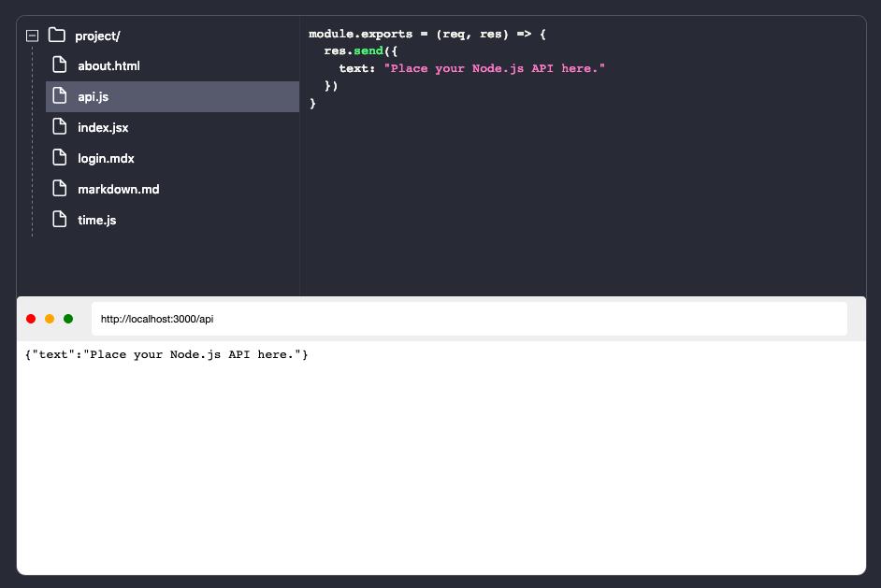Click the project/ folder icon
The width and height of the screenshot is (881, 588).
pyautogui.click(x=57, y=35)
